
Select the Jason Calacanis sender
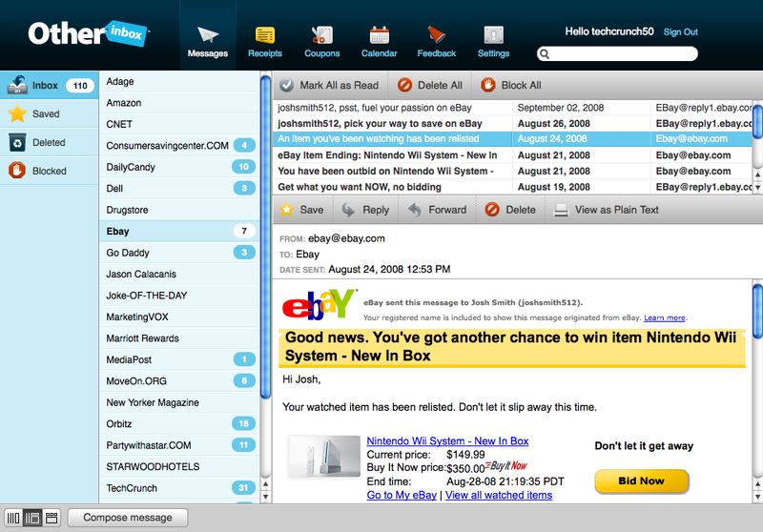click(x=179, y=274)
